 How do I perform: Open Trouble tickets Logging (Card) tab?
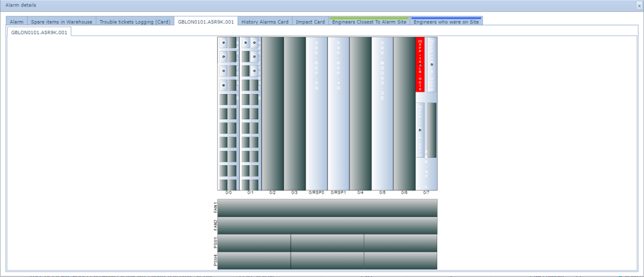click(x=135, y=22)
